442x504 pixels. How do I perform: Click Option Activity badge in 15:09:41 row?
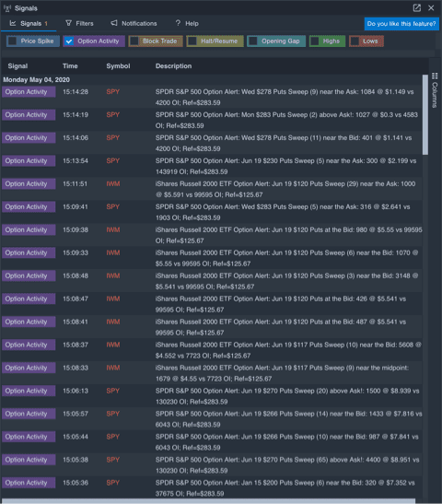pos(29,206)
